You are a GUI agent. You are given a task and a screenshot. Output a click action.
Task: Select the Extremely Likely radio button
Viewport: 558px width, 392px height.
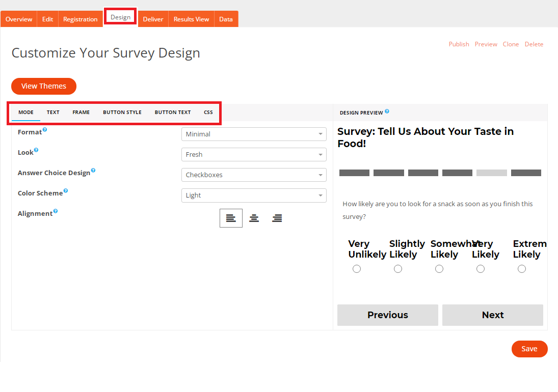521,268
